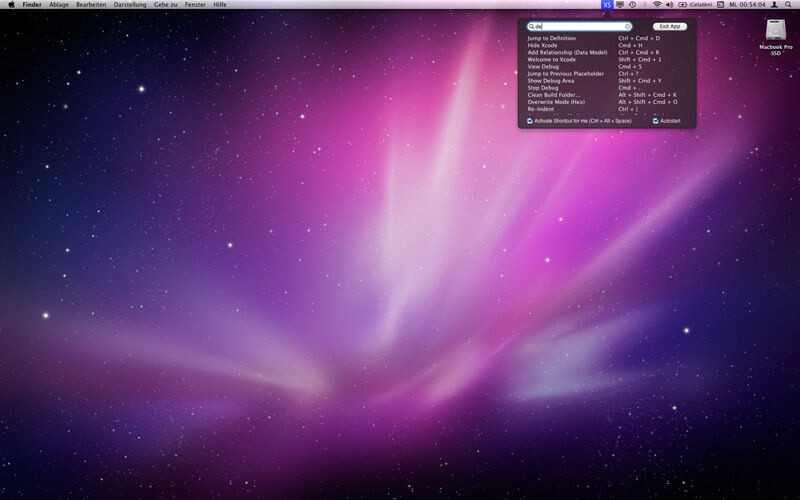Select Add Relationship (Data Model) entry

tap(567, 53)
